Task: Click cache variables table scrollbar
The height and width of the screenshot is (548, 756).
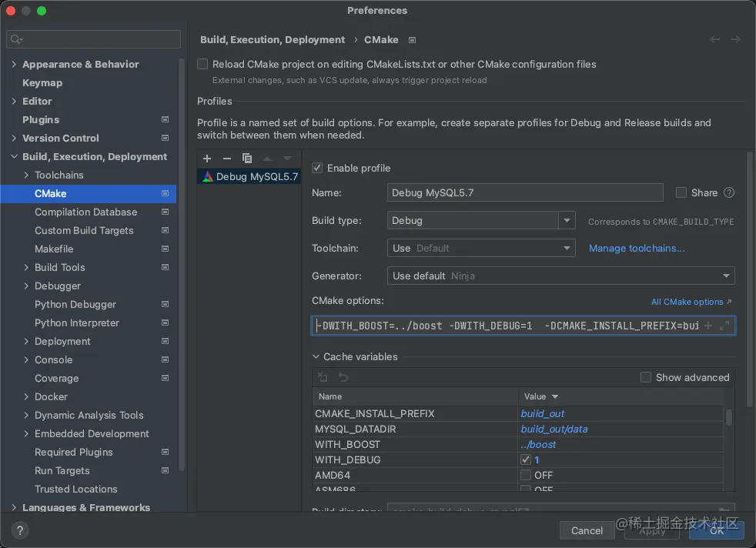Action: tap(728, 417)
